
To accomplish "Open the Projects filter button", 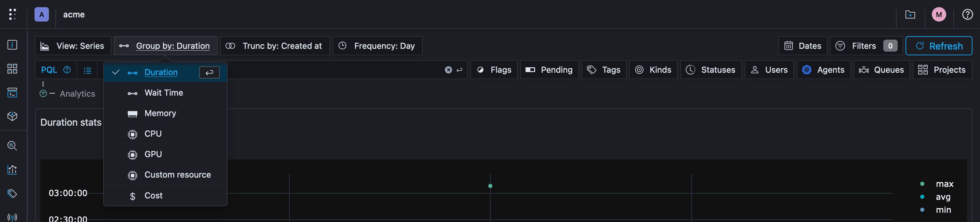I will pyautogui.click(x=942, y=70).
